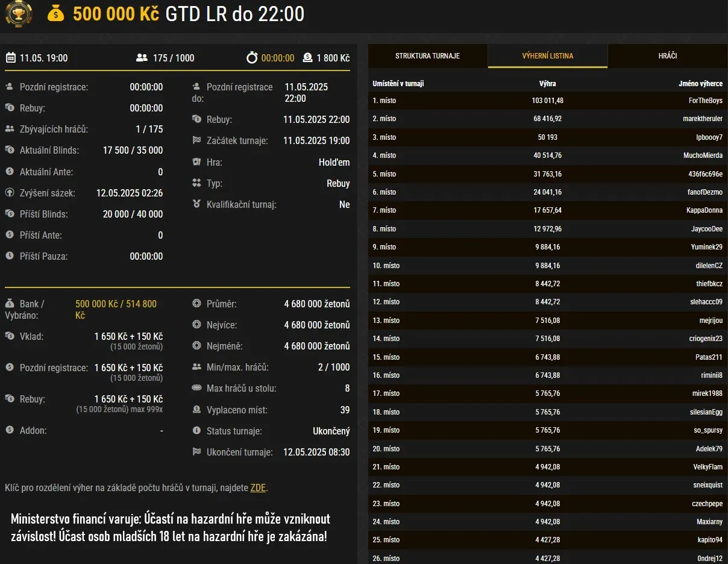Viewport: 728px width, 564px height.
Task: Select the VÝHERNÍ LISTINA tab
Action: [547, 55]
